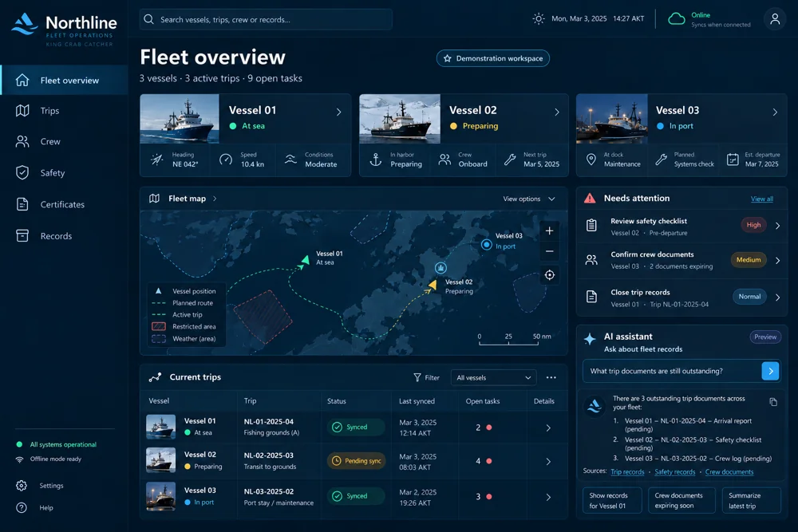Click the Vessel 02 next trip wrench icon
The width and height of the screenshot is (798, 532).
pyautogui.click(x=510, y=160)
